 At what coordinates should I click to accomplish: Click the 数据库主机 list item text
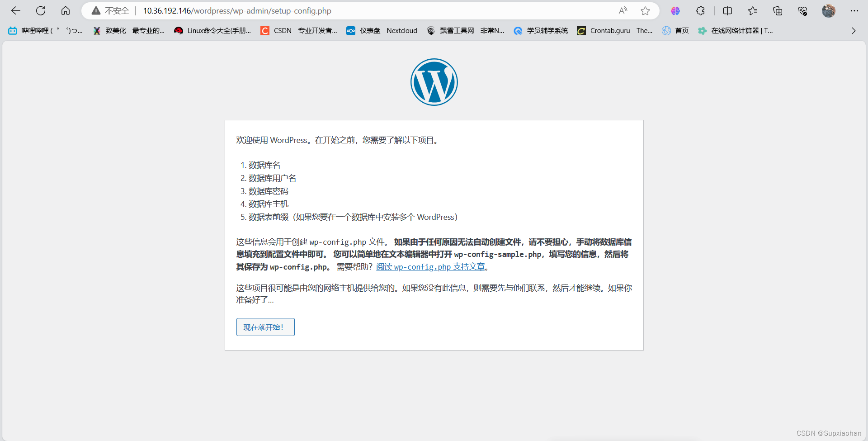pos(269,204)
